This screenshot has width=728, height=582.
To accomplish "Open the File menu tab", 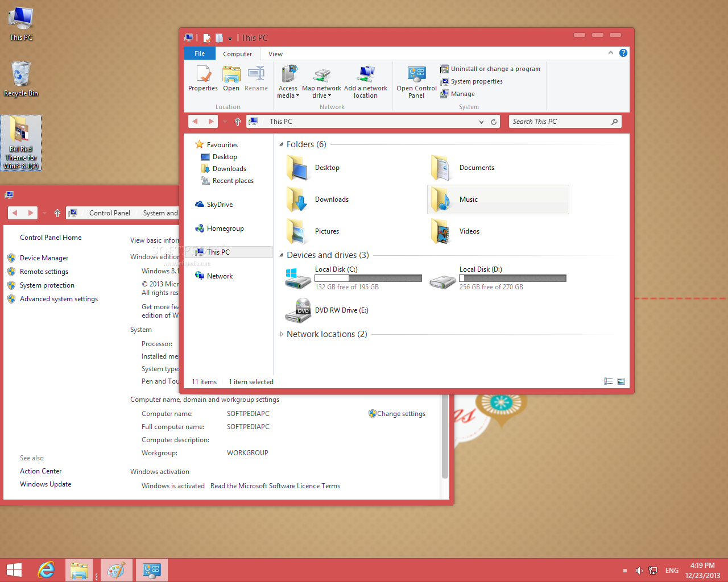I will [200, 53].
